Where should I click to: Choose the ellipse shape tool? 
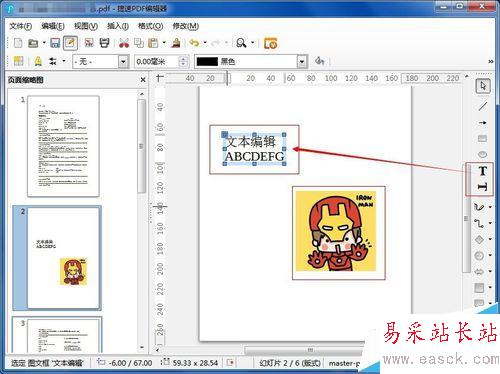pyautogui.click(x=482, y=154)
